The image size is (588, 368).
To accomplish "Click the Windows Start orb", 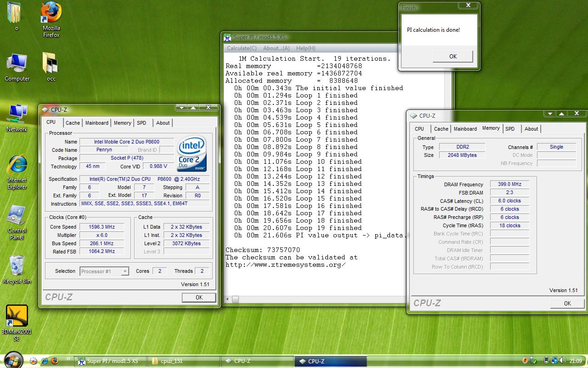I will [13, 360].
